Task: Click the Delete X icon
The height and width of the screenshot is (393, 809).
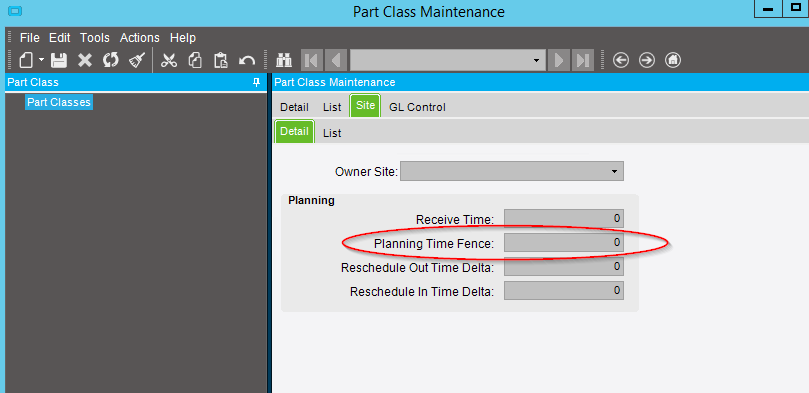Action: click(x=85, y=60)
